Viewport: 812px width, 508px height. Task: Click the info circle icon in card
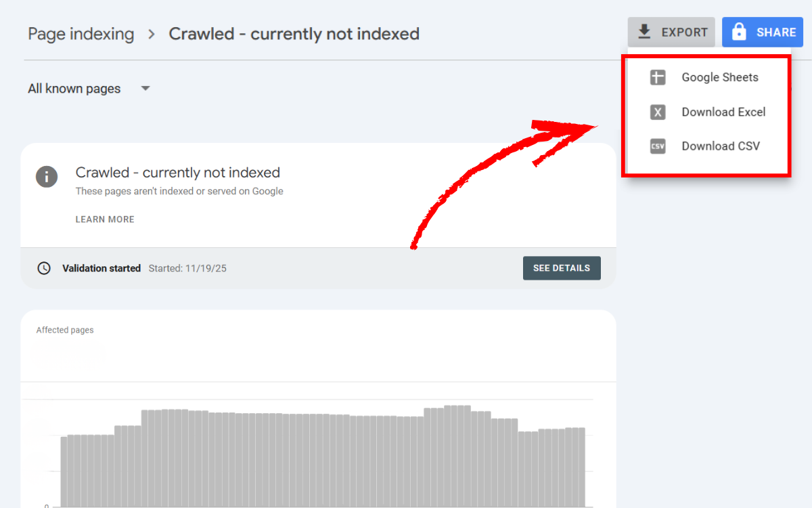(47, 177)
